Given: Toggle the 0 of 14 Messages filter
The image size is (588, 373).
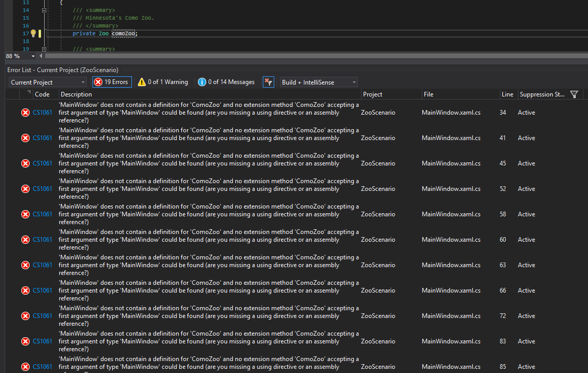Looking at the screenshot, I should pos(226,82).
